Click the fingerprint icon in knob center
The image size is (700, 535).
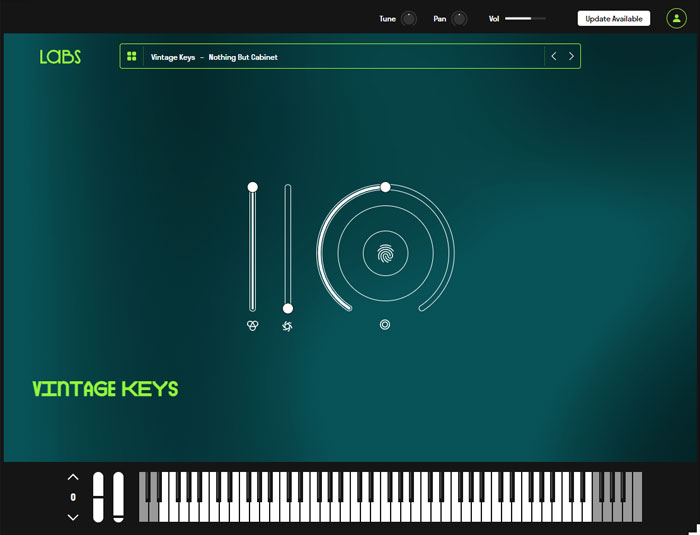pos(385,254)
